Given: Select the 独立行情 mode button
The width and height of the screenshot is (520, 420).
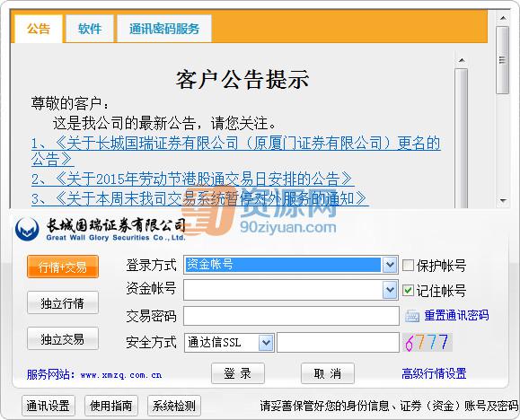Looking at the screenshot, I should point(63,302).
